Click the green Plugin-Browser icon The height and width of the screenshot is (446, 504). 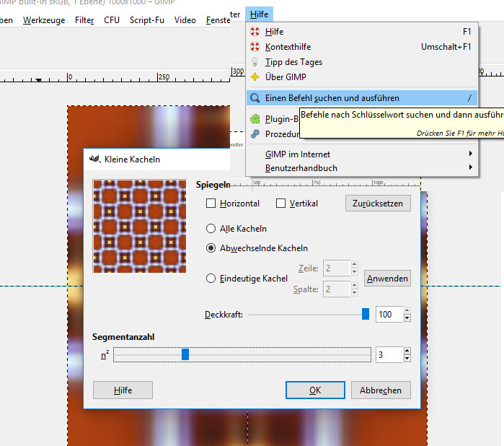(x=255, y=119)
